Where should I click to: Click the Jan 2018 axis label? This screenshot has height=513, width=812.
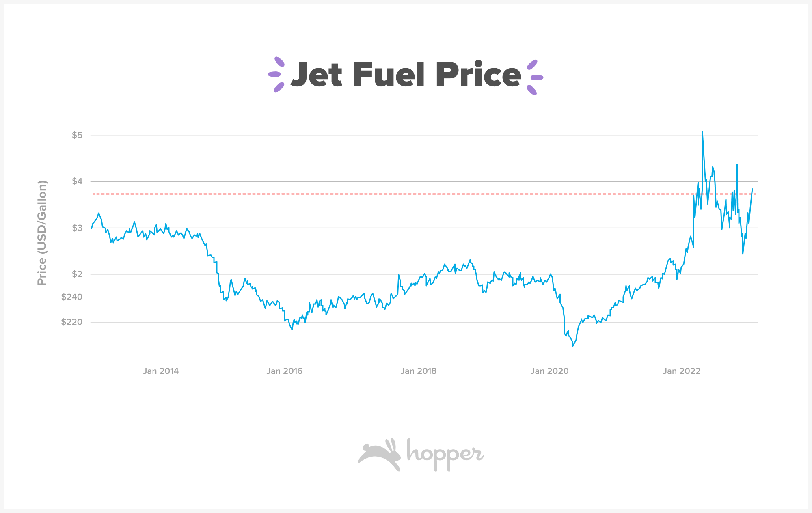418,371
